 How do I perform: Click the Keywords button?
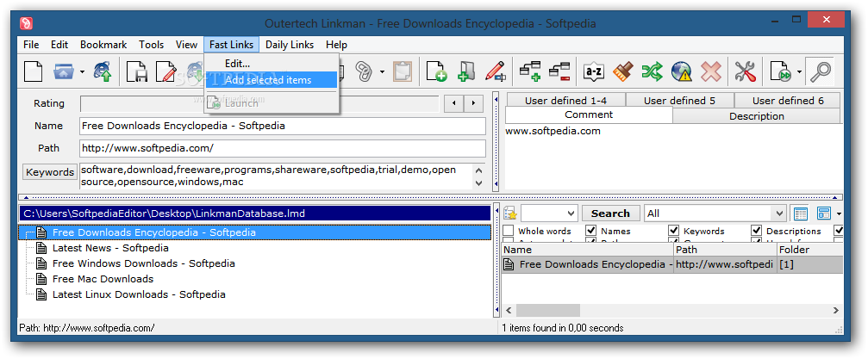click(50, 172)
